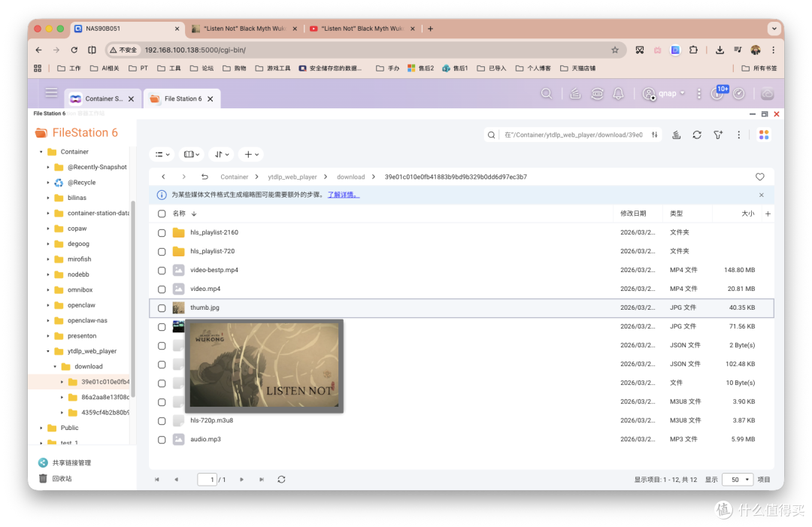This screenshot has width=812, height=527.
Task: Open browser downloads icon
Action: (x=720, y=50)
